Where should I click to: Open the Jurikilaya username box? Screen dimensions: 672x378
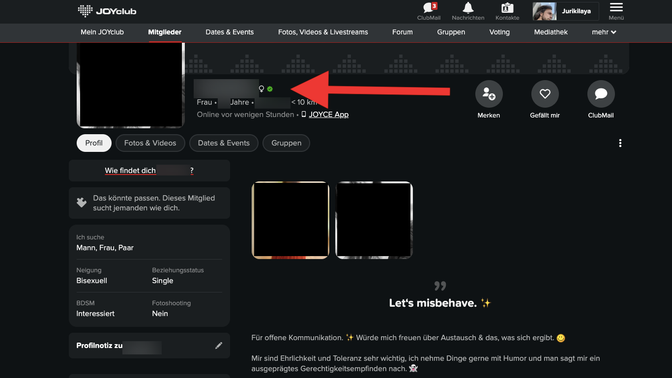(576, 11)
